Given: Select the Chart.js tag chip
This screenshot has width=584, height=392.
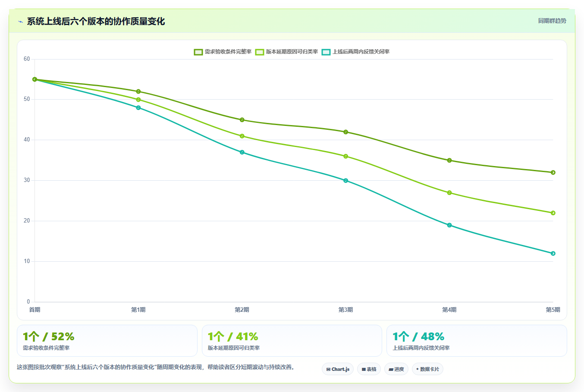Looking at the screenshot, I should [338, 369].
